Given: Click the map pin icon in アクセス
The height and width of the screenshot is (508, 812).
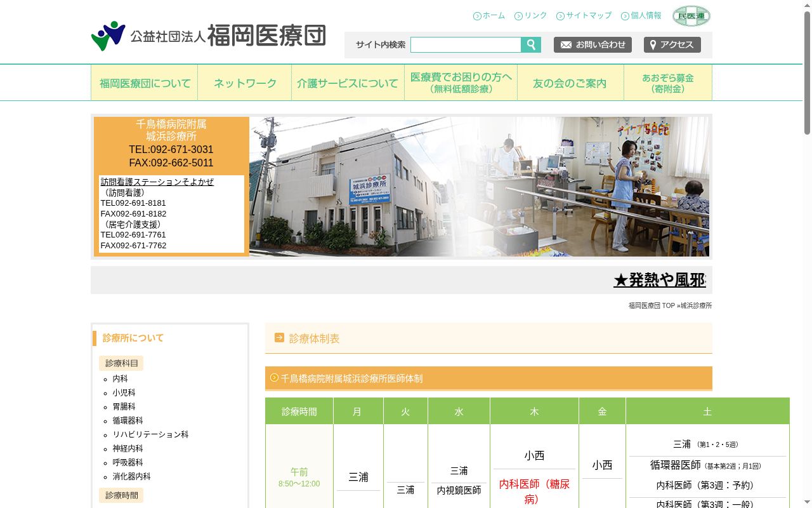Looking at the screenshot, I should (x=653, y=45).
